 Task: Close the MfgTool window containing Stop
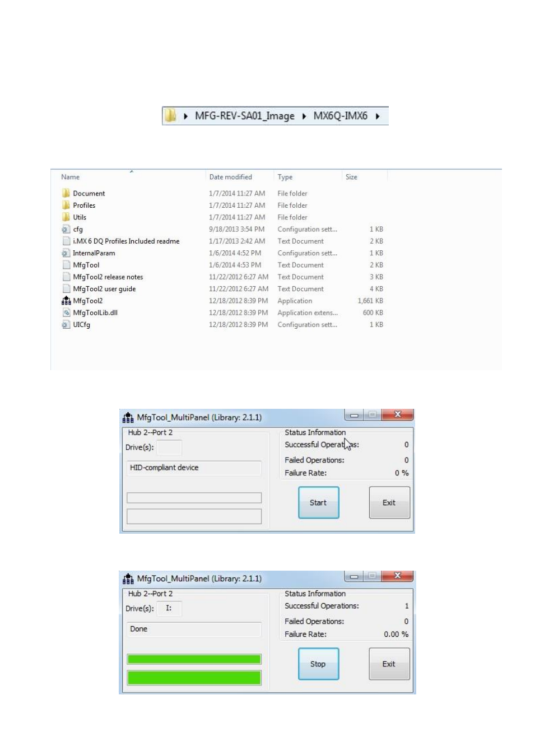(x=397, y=576)
